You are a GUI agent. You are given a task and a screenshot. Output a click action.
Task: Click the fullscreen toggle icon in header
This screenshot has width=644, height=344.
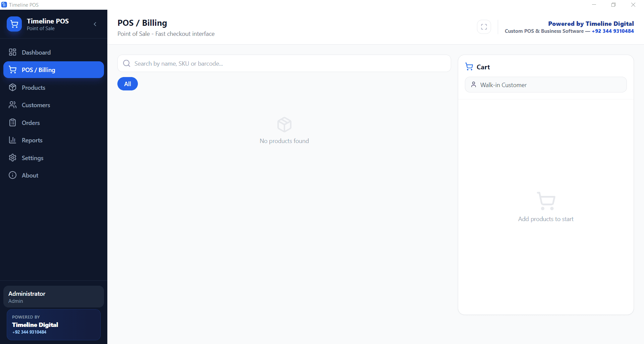click(484, 26)
